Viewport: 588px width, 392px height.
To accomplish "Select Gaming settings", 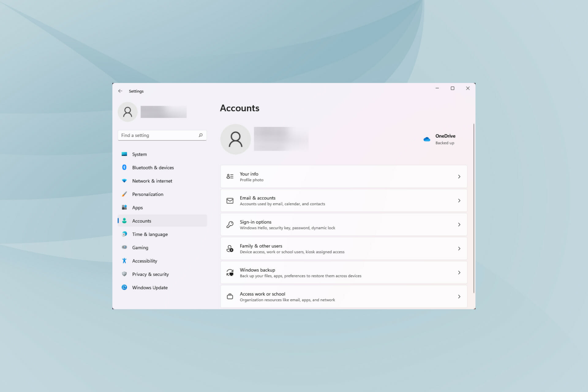I will [140, 247].
